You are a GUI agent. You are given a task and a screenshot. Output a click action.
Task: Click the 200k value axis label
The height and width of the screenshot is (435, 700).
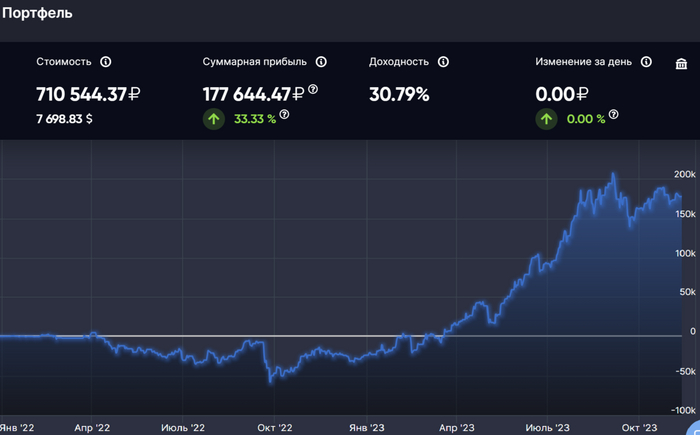coord(685,173)
